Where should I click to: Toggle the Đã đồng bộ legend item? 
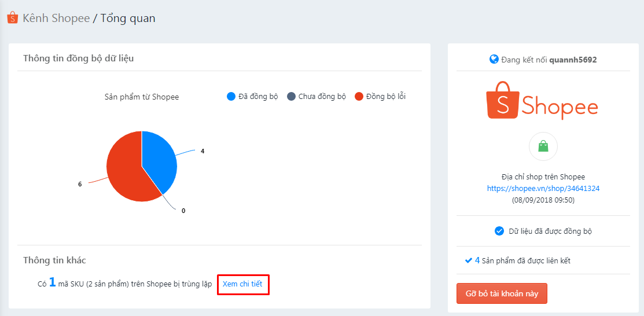point(253,97)
